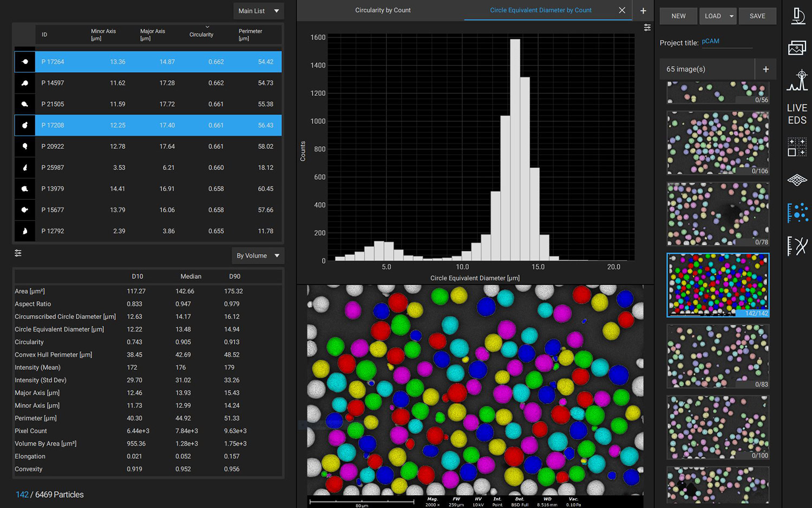Open statistics table settings sliders icon
The width and height of the screenshot is (812, 508).
click(18, 253)
